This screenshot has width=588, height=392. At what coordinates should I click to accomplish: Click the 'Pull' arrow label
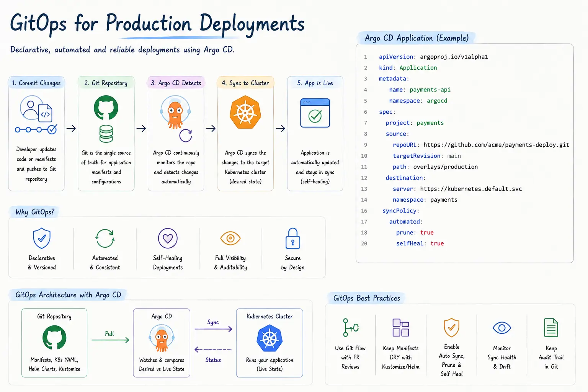click(x=109, y=333)
